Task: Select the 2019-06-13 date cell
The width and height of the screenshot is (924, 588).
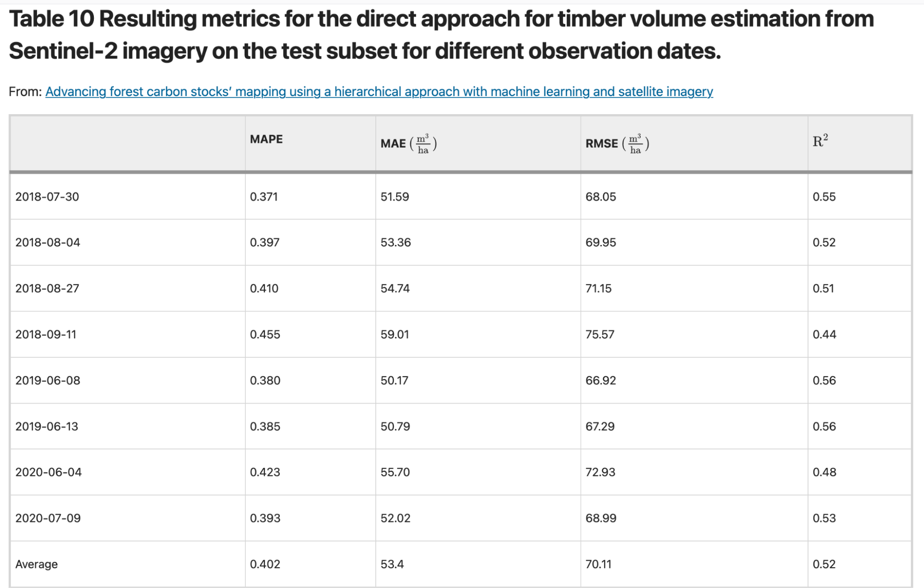Action: 47,426
